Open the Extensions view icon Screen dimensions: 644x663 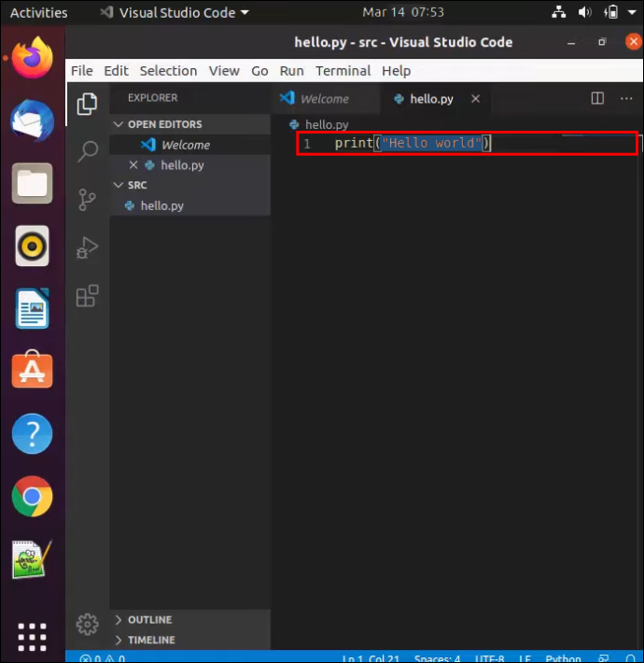coord(88,296)
